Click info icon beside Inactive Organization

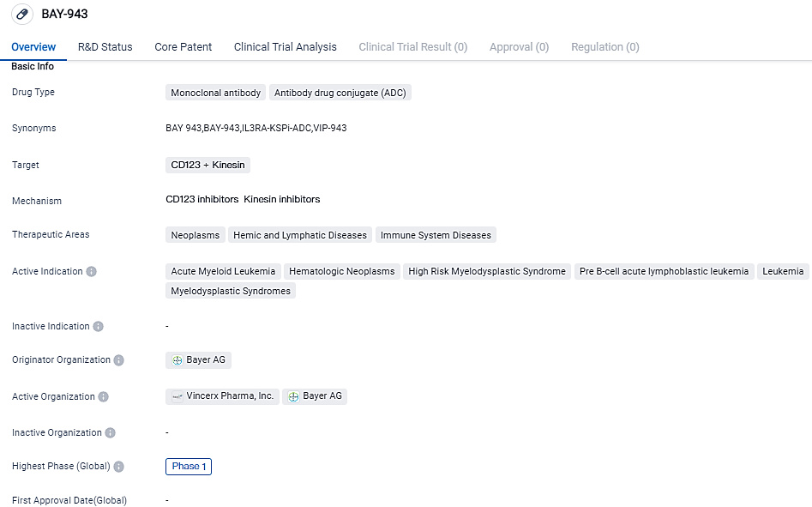111,433
